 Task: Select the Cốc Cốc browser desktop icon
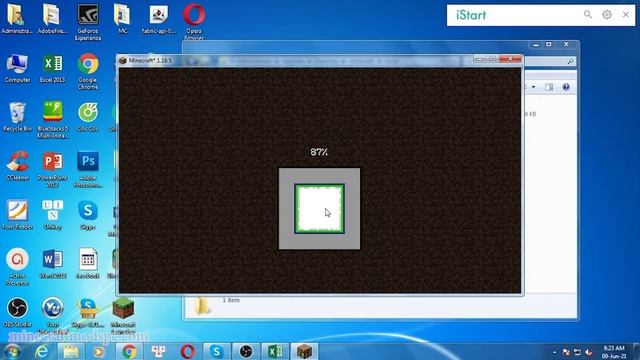point(88,117)
